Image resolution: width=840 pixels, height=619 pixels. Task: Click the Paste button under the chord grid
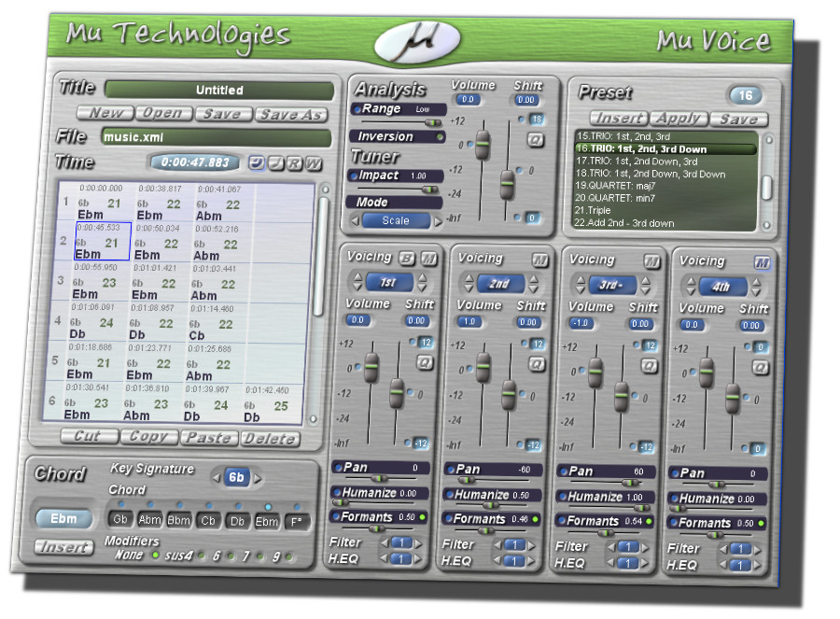[209, 438]
